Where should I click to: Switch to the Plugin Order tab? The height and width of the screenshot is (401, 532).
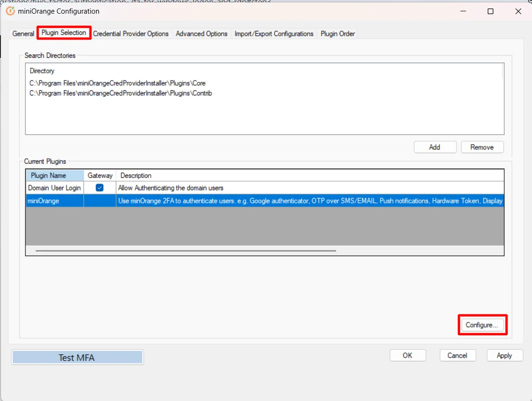(337, 33)
